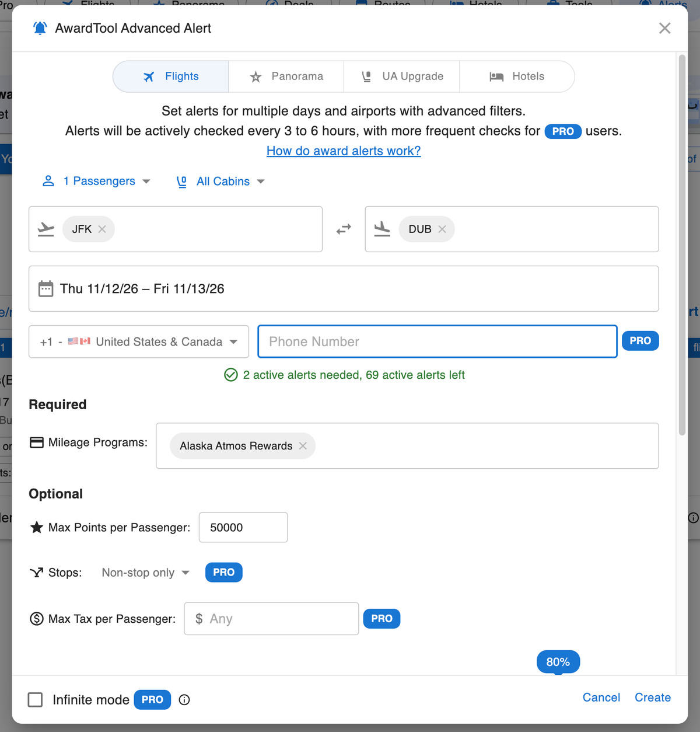Switch to the Hotels tab
Screen dimensions: 700x732
pos(517,76)
